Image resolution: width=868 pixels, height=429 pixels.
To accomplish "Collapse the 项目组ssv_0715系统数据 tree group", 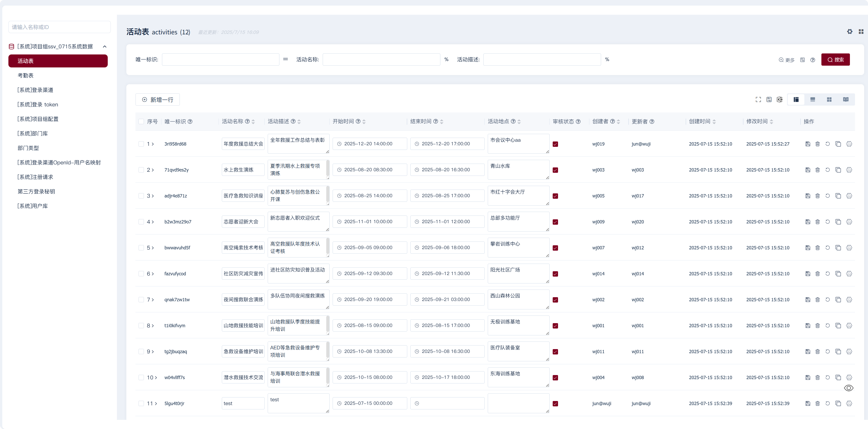I will [105, 47].
